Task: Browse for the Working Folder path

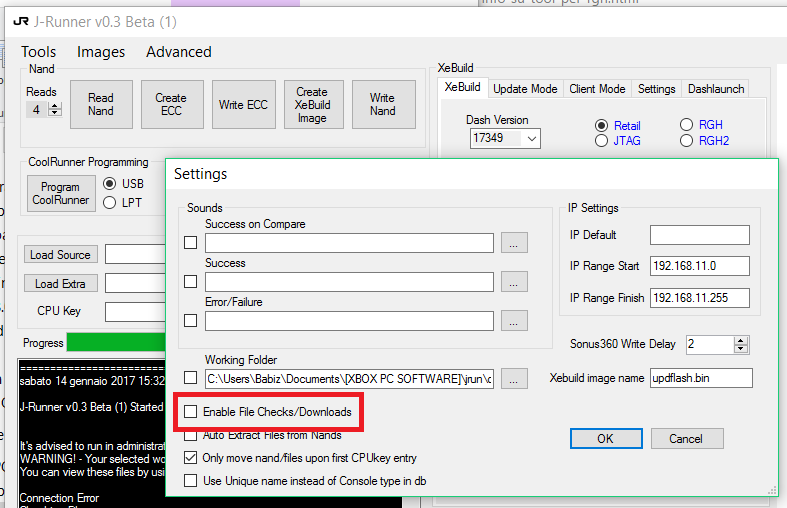Action: (514, 378)
